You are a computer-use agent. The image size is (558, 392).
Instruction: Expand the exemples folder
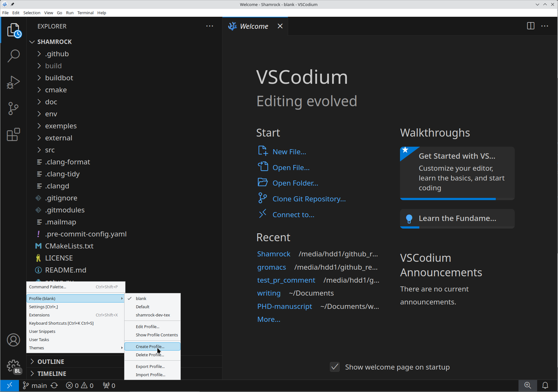pyautogui.click(x=61, y=126)
